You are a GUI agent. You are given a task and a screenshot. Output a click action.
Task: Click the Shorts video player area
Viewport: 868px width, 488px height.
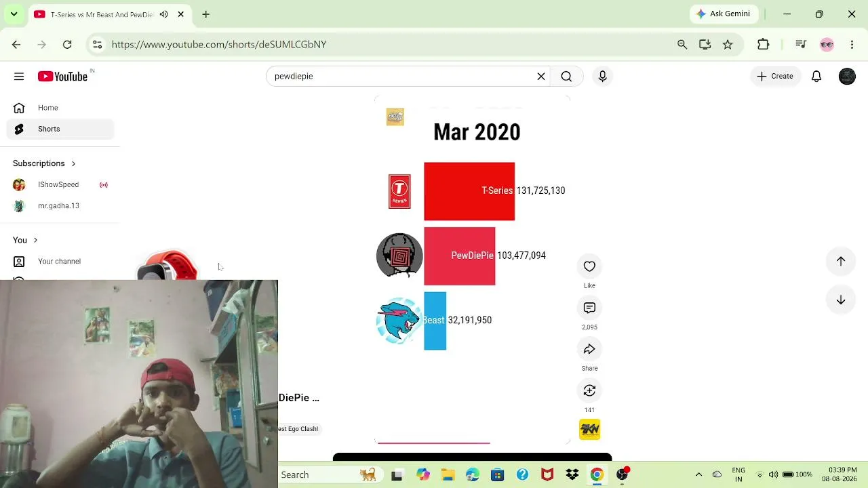point(473,270)
